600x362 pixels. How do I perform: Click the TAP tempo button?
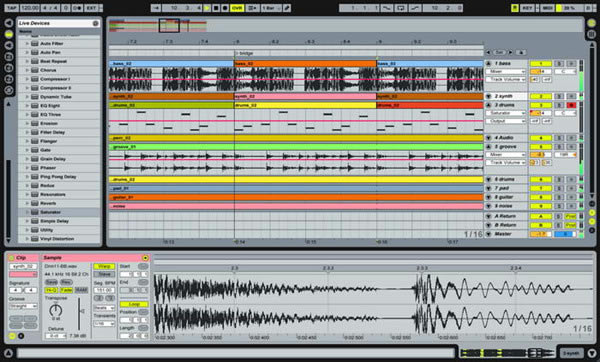[11, 8]
